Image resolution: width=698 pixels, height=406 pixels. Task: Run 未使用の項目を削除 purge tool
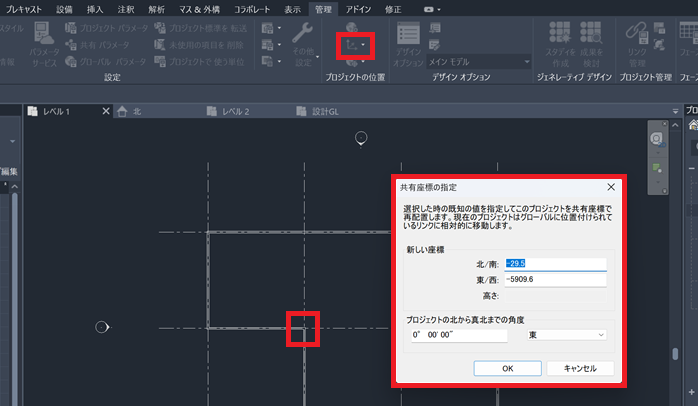pyautogui.click(x=199, y=45)
